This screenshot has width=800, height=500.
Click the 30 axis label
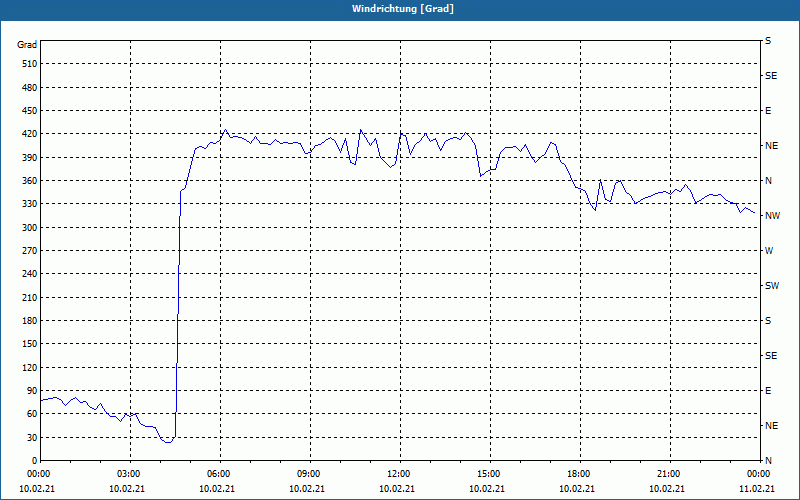click(x=32, y=437)
